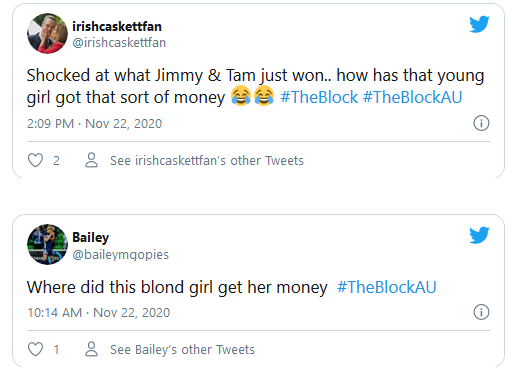Click the Twitter bird icon on Bailey's tweet

[x=479, y=235]
